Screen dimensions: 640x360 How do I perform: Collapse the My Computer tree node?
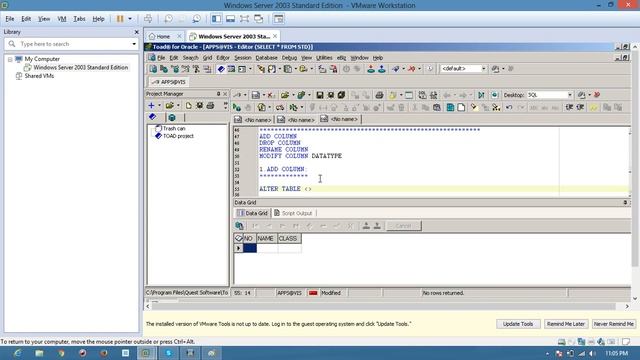point(10,59)
